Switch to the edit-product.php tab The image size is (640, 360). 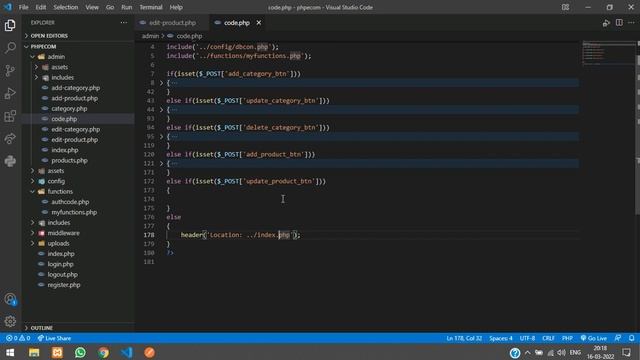pyautogui.click(x=172, y=23)
